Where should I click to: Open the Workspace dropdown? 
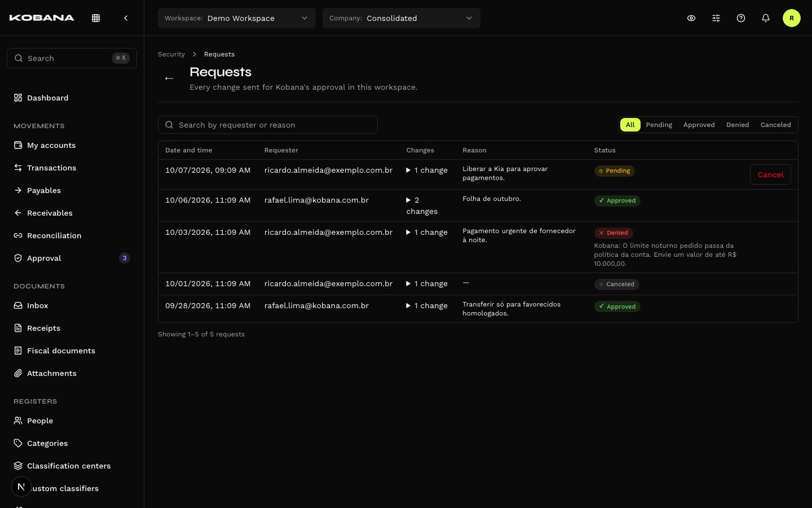pyautogui.click(x=237, y=18)
